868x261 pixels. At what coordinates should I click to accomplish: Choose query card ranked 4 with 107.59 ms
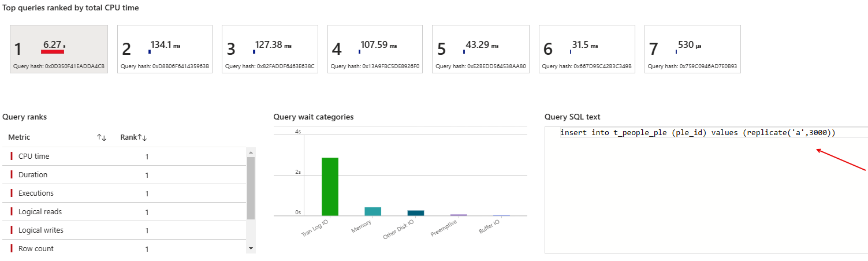tap(375, 50)
